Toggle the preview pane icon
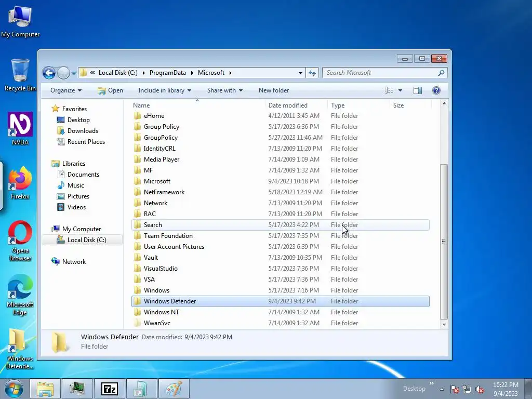The width and height of the screenshot is (532, 399). [418, 90]
